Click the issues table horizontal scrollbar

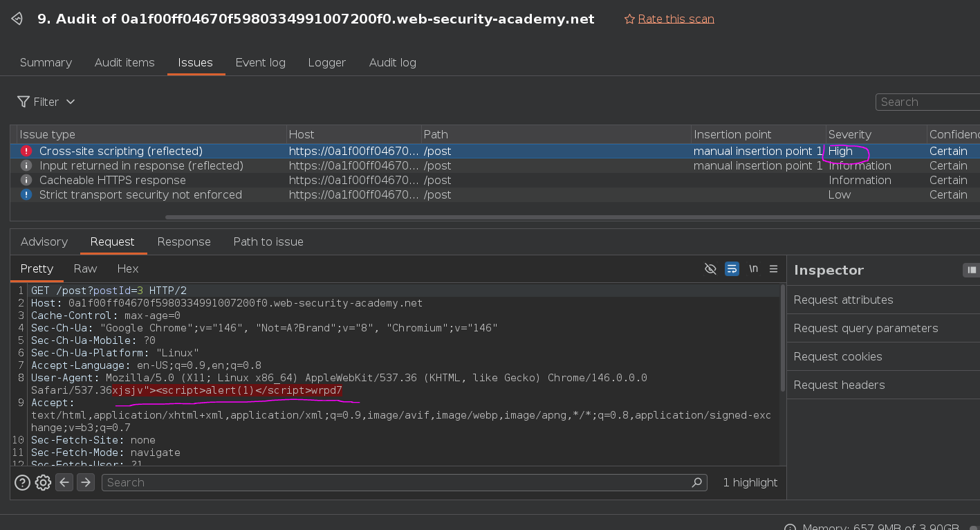[572, 217]
